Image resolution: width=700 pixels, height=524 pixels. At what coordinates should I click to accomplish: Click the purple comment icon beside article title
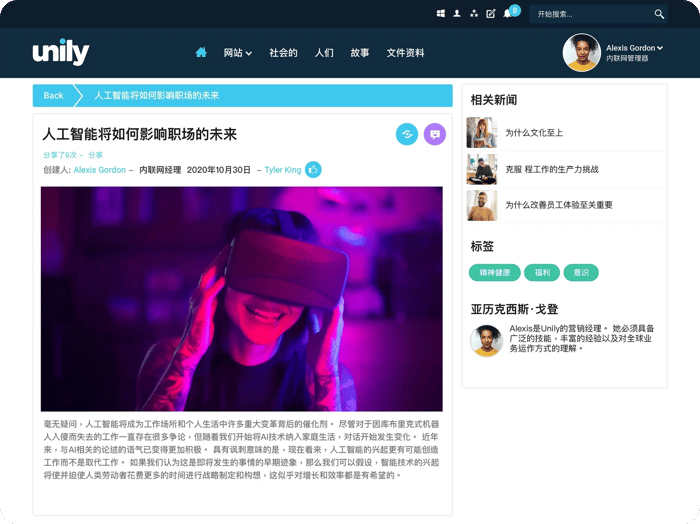[x=434, y=134]
